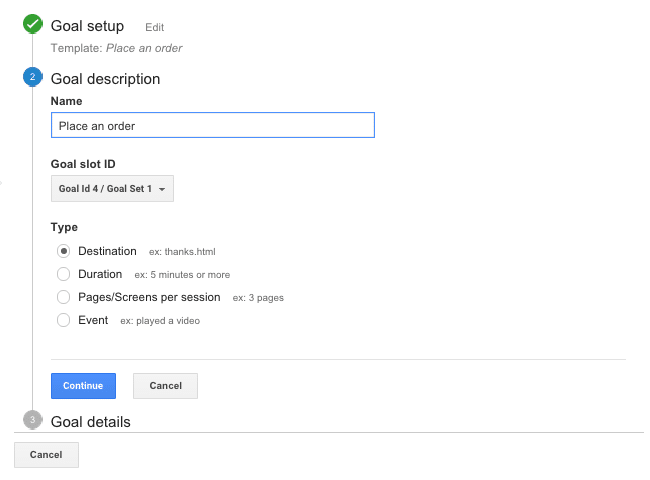This screenshot has height=480, width=650.
Task: Click the gray step 3 circle icon
Action: 33,420
